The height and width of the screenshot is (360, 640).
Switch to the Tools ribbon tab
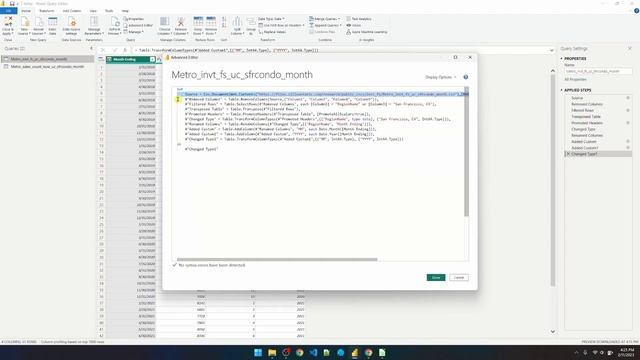click(109, 11)
